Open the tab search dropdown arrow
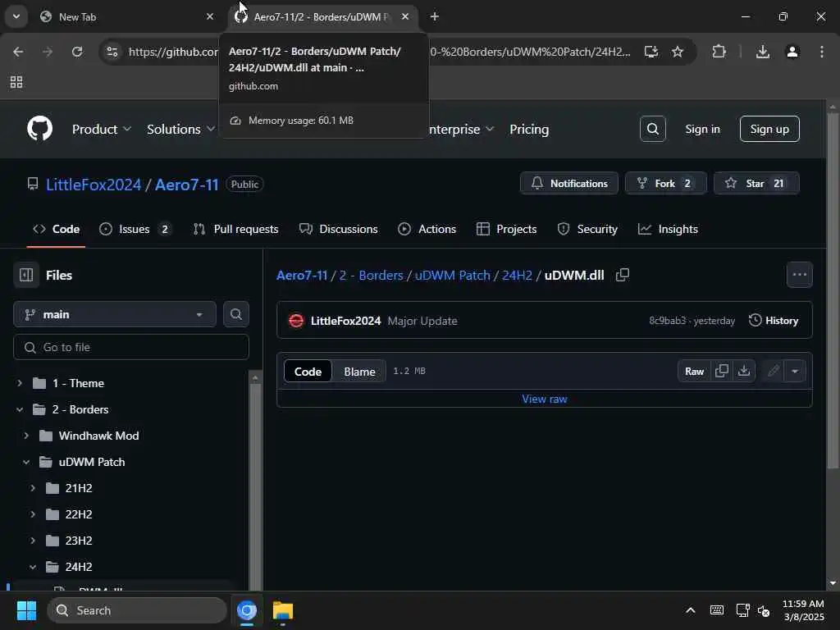 (16, 16)
